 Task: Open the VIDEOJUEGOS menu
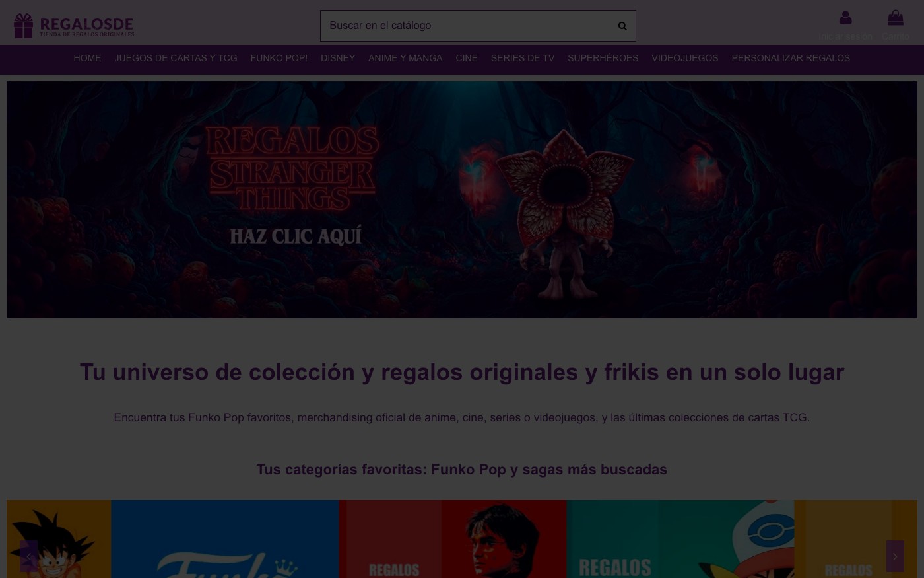tap(684, 58)
